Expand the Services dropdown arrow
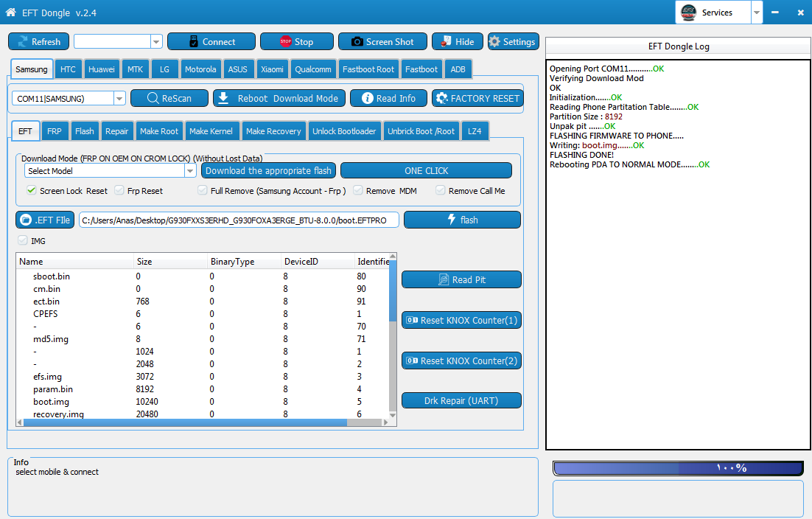 (x=757, y=13)
